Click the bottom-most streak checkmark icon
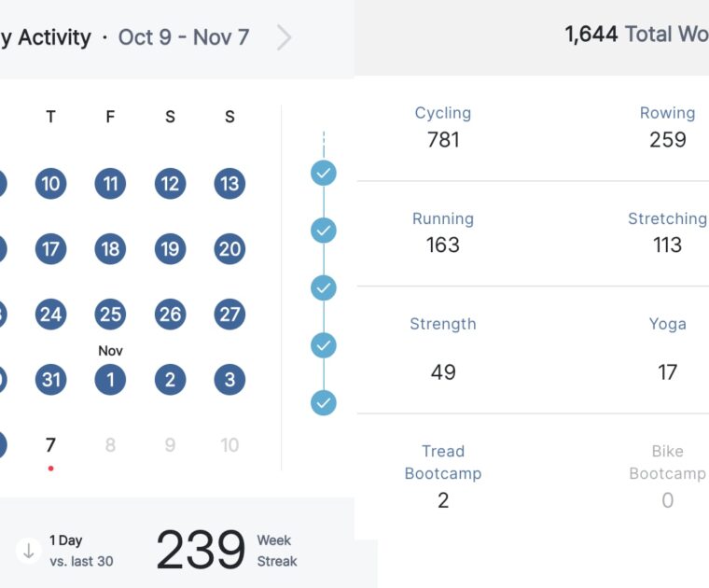 pyautogui.click(x=324, y=403)
